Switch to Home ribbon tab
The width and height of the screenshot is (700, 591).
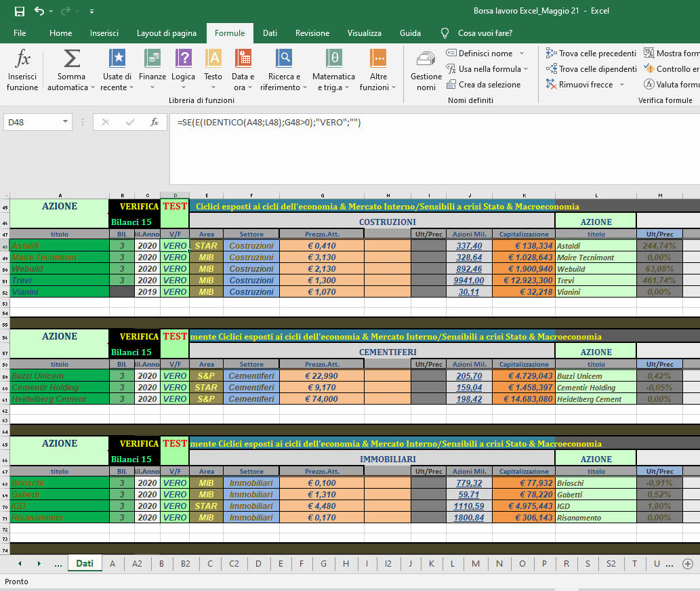point(61,33)
